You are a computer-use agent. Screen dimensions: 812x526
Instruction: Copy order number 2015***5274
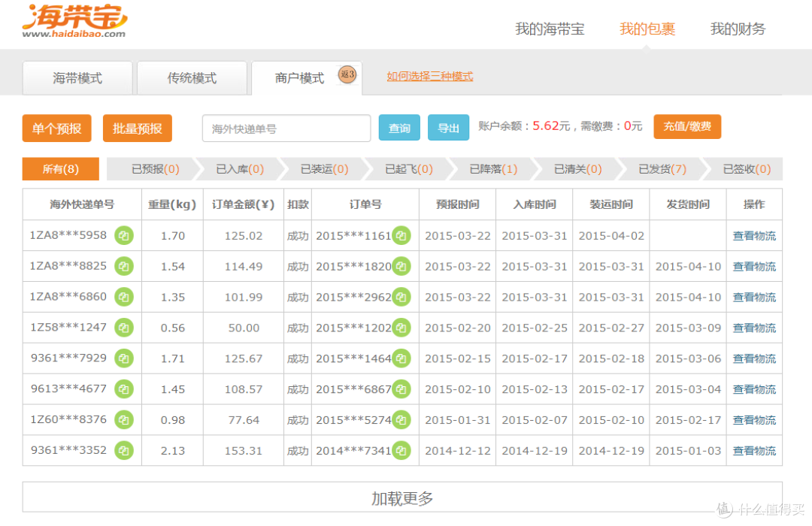pos(401,420)
